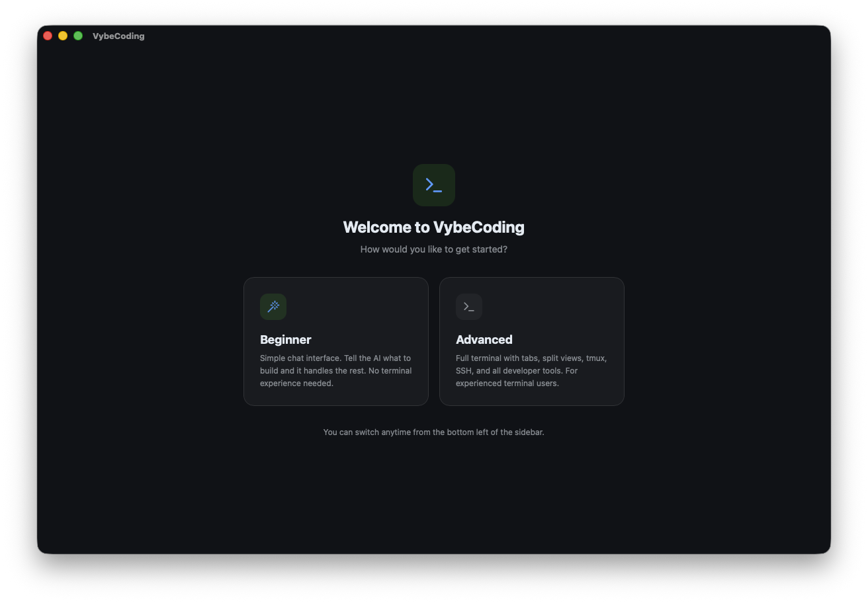Click the blue terminal prompt logo icon
Viewport: 868px width, 603px height.
(434, 185)
